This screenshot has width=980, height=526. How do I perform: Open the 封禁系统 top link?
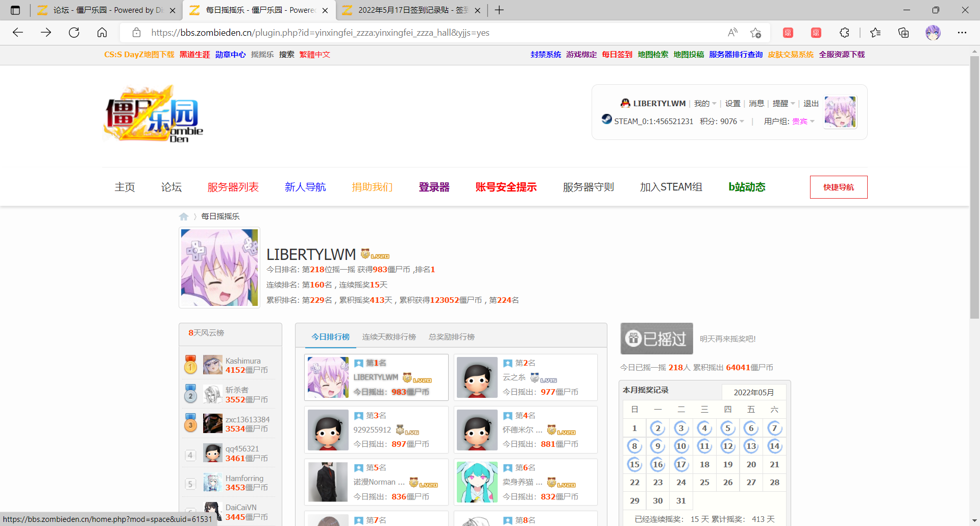pyautogui.click(x=546, y=55)
